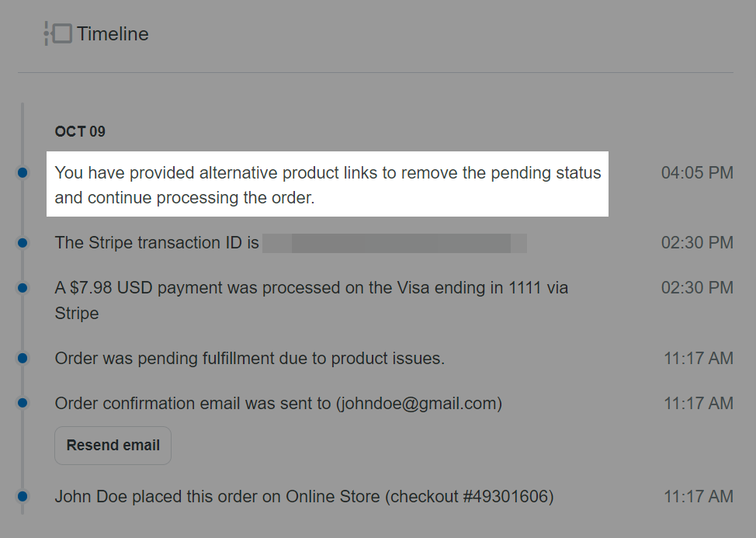Select the John Doe placed order dot

[23, 496]
